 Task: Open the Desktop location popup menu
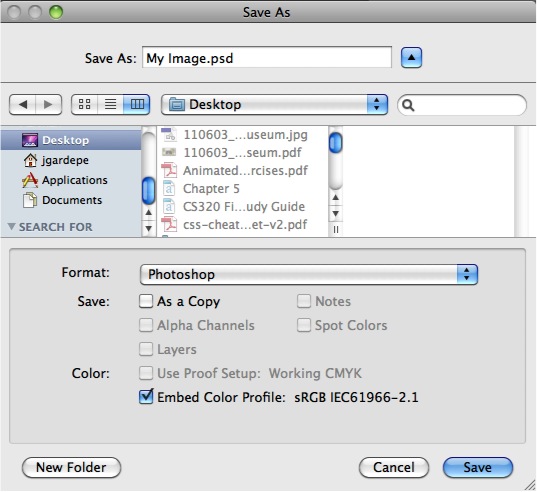274,104
